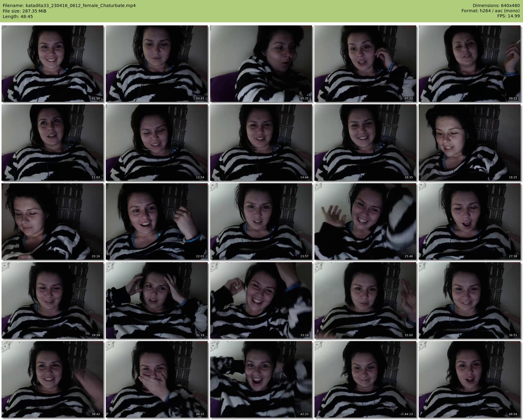Open the frame thumbnail stamped 07:22
This screenshot has width=523, height=420.
tap(365, 64)
